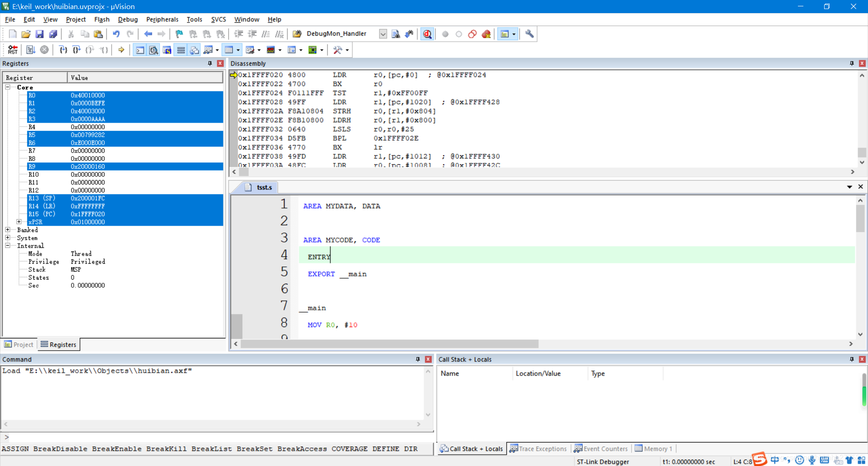The image size is (868, 466).
Task: Open the File menu
Action: tap(10, 19)
